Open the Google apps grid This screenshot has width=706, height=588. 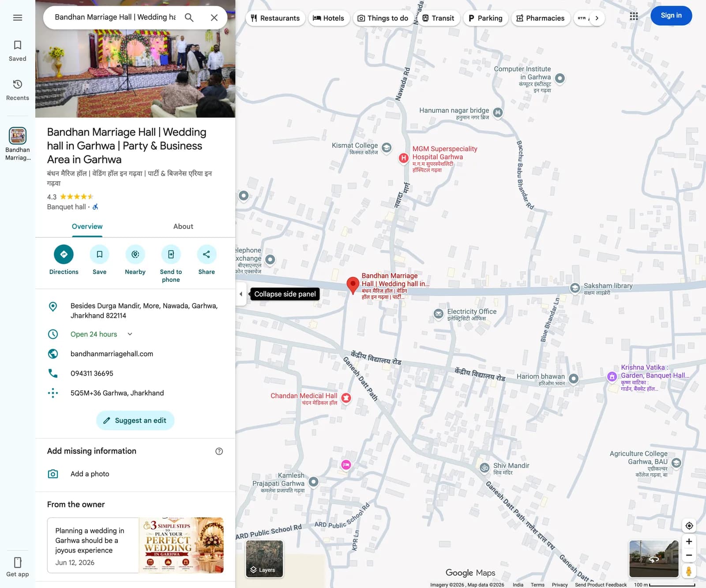tap(634, 16)
